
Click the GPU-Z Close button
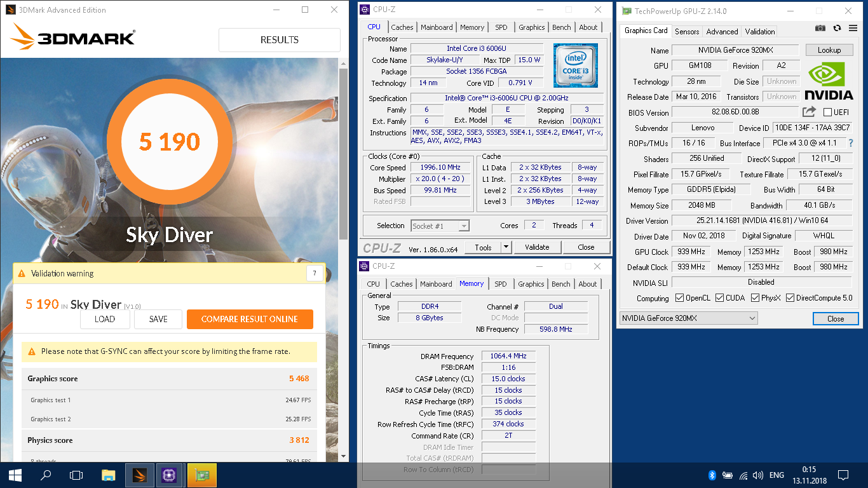[x=836, y=318]
